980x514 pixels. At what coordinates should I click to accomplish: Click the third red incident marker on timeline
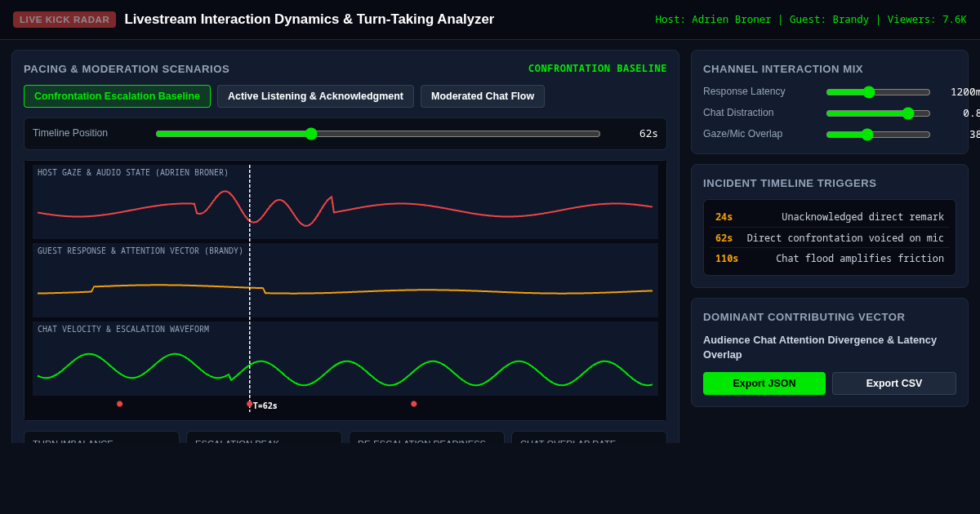tap(414, 404)
